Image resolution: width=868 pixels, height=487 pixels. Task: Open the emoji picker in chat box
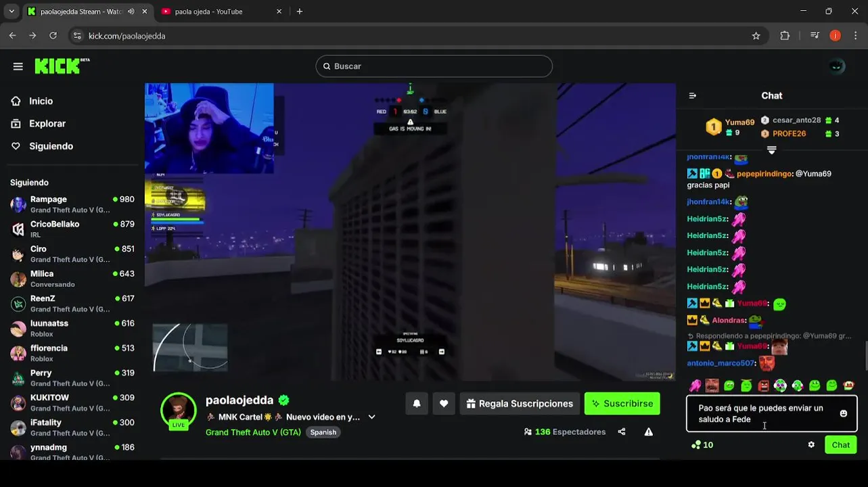pyautogui.click(x=844, y=413)
